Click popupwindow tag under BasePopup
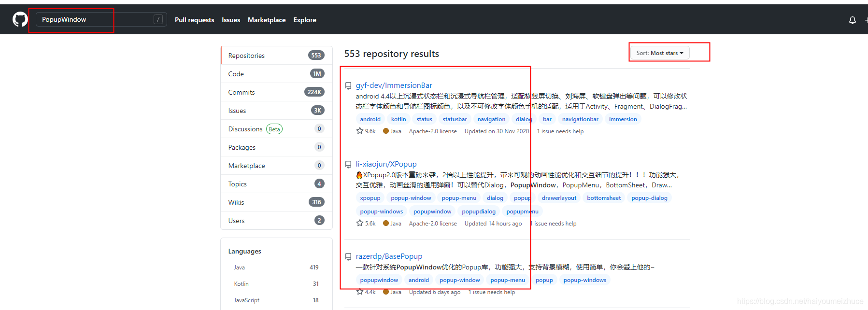 click(379, 280)
